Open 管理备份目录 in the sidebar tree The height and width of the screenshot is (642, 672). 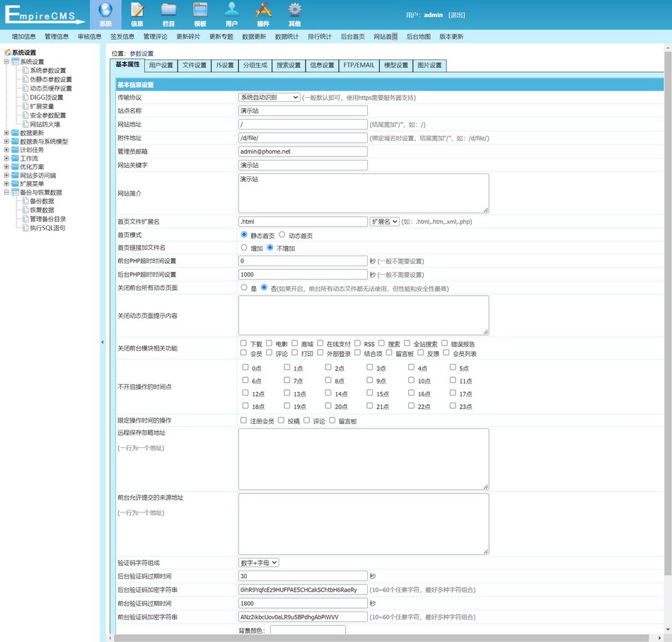point(47,219)
